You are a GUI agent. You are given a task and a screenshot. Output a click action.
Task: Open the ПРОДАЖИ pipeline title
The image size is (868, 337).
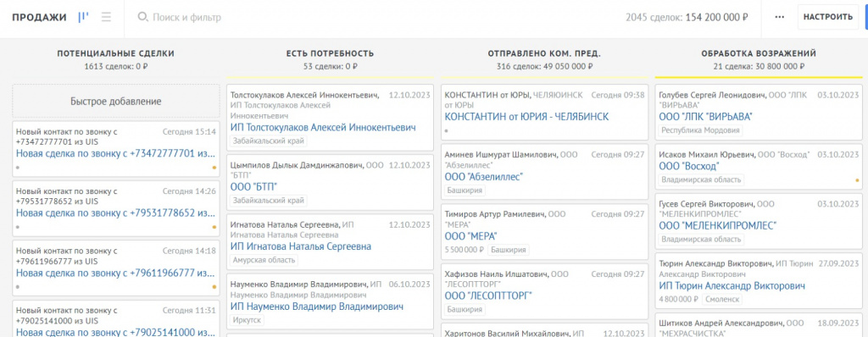(x=39, y=17)
